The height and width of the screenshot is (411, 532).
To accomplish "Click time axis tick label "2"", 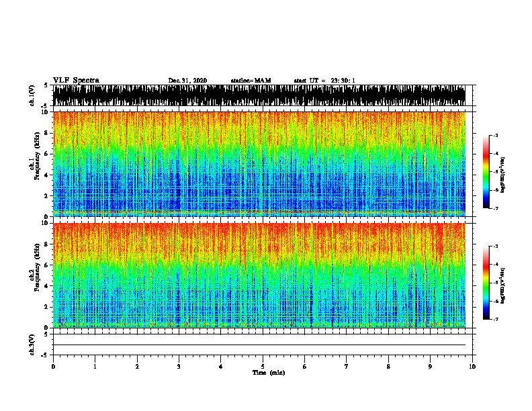I will pos(137,367).
